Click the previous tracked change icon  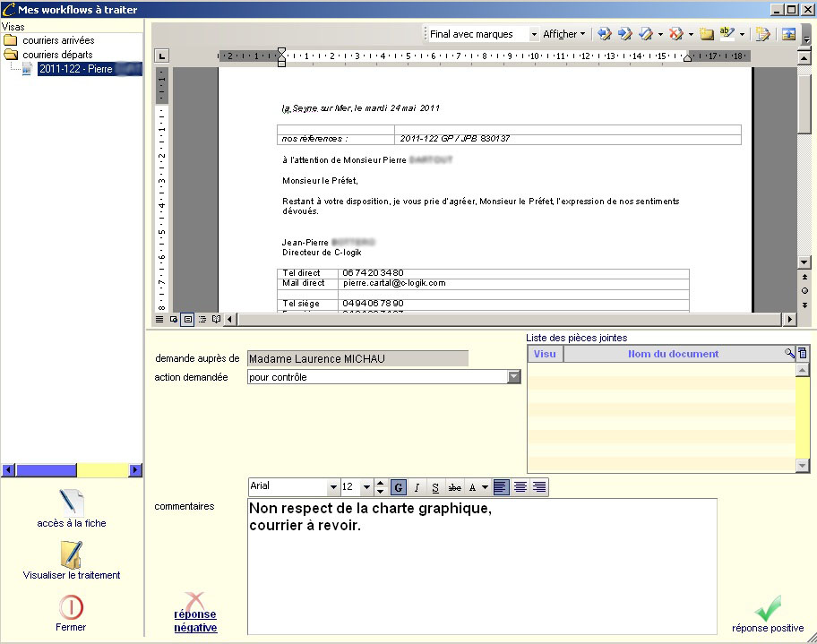tap(605, 34)
